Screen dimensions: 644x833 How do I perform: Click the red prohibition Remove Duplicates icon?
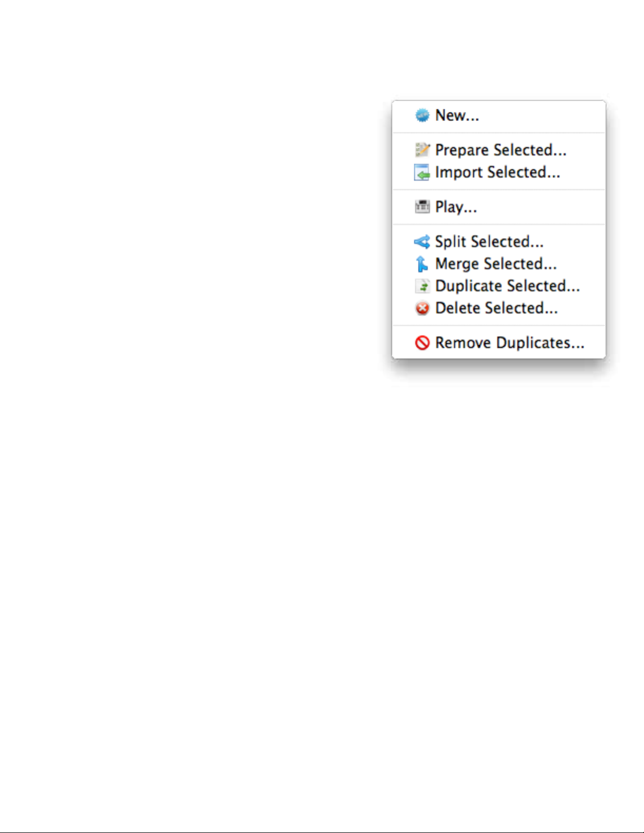tap(422, 343)
